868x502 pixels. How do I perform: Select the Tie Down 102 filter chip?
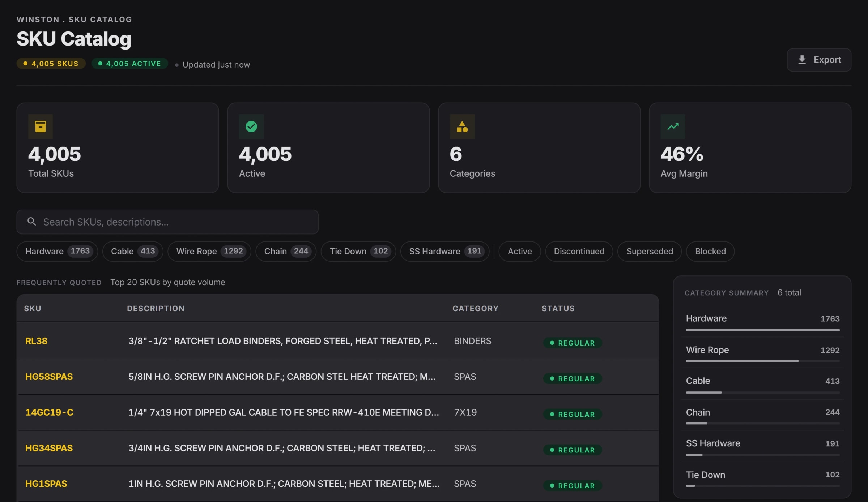pyautogui.click(x=358, y=251)
